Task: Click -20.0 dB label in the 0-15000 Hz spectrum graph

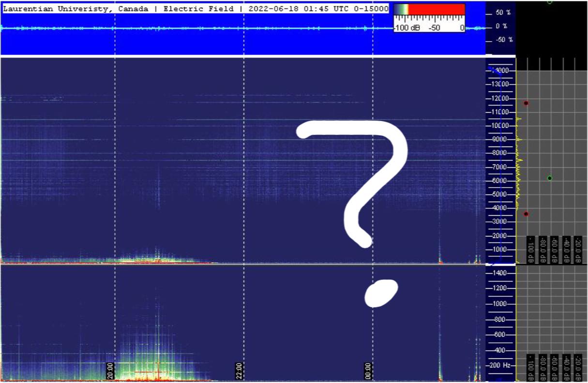Action: [577, 250]
